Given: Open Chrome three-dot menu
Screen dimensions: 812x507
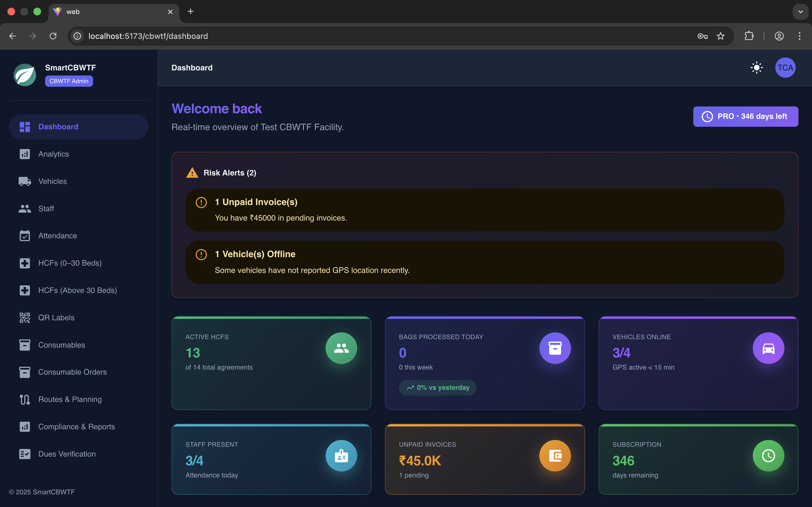Looking at the screenshot, I should coord(800,36).
